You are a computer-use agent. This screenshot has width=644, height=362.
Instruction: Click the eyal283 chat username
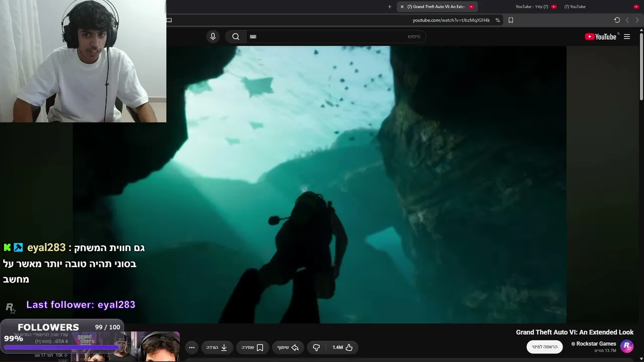46,247
